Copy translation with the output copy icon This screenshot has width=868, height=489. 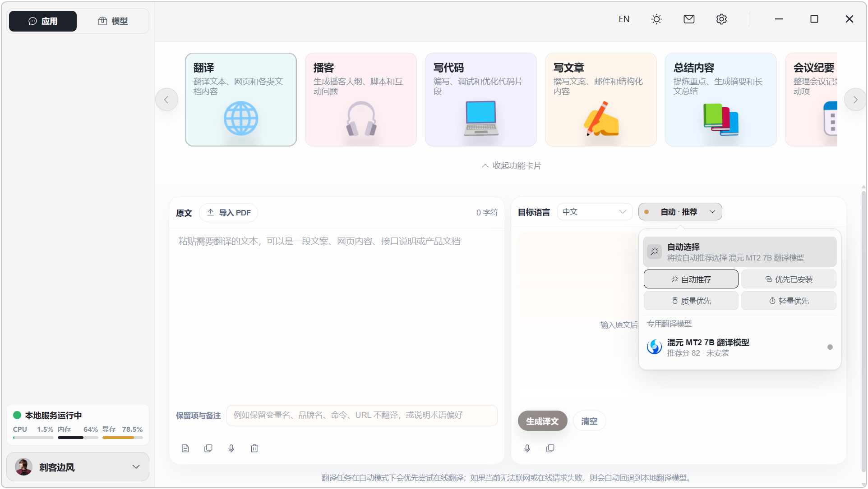550,448
